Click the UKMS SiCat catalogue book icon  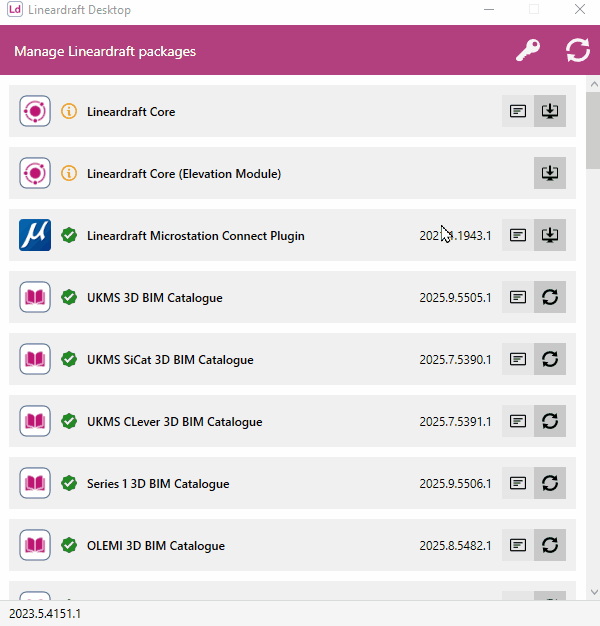(x=35, y=359)
